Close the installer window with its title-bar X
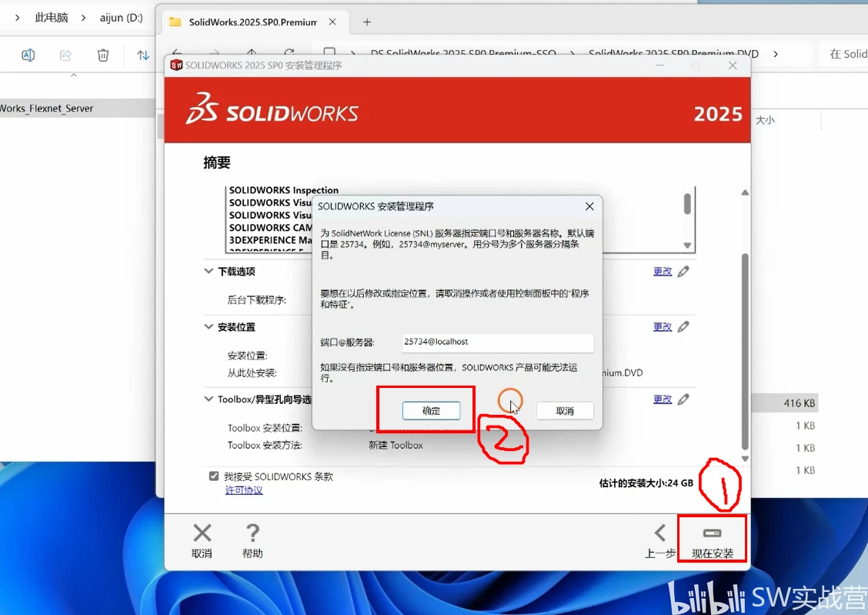 pyautogui.click(x=733, y=65)
